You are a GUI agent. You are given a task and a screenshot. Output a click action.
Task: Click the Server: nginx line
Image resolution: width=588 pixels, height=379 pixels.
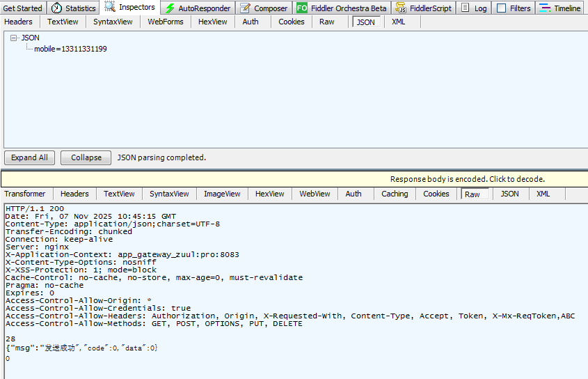[37, 247]
